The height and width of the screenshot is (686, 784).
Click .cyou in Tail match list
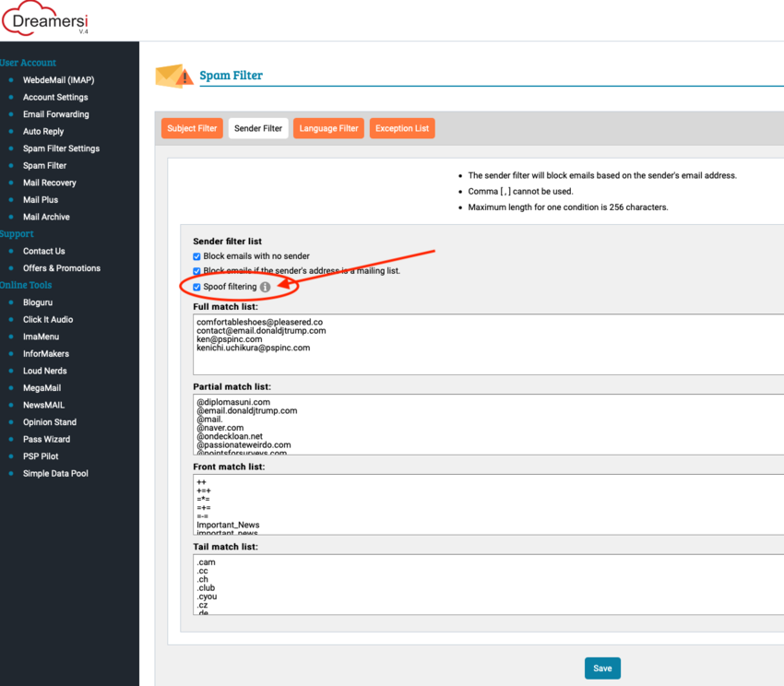(207, 597)
